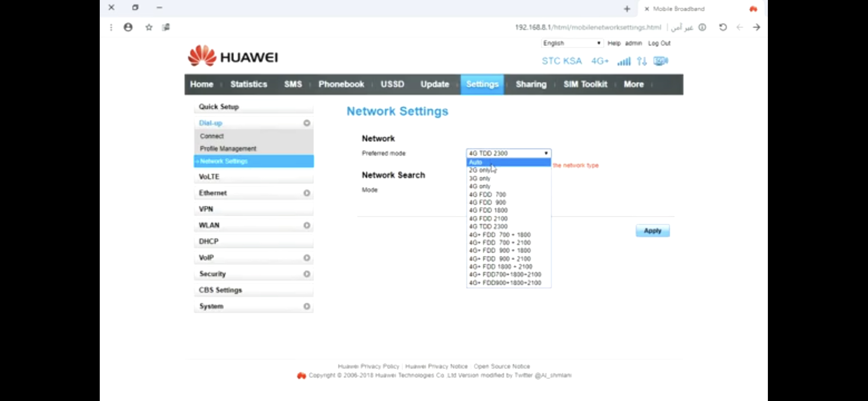
Task: Open the Statistics tab
Action: (x=249, y=84)
